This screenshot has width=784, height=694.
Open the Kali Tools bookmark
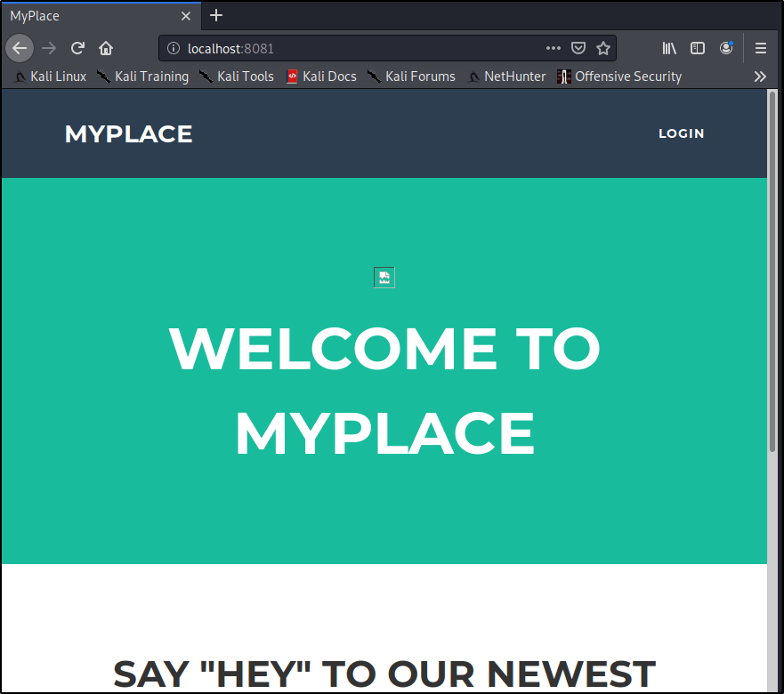(x=237, y=77)
